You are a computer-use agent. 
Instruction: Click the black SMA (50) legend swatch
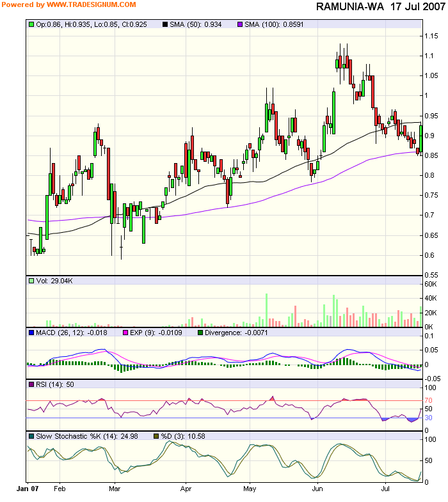[165, 24]
